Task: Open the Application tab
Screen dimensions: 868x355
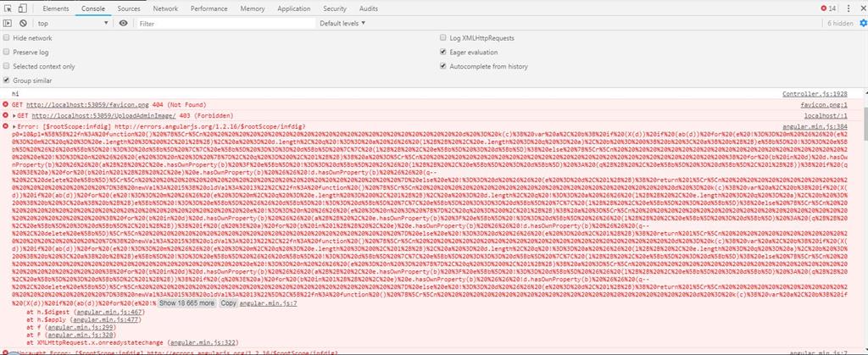Action: tap(294, 8)
